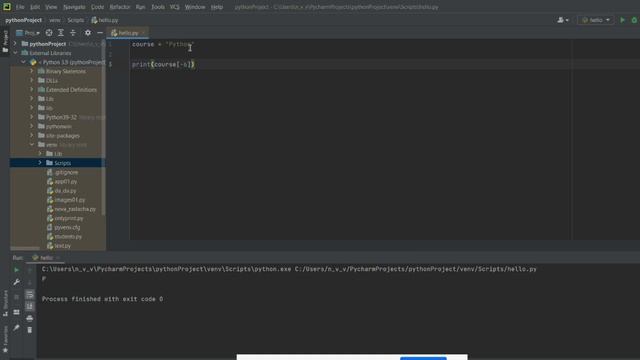The image size is (640, 360).
Task: Open the hello run configuration dropdown
Action: tap(596, 20)
